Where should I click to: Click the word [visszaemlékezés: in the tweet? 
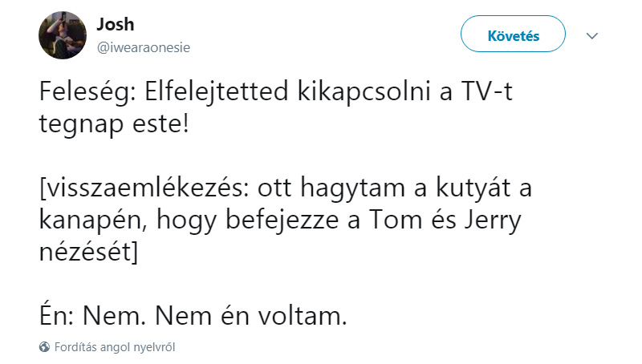click(144, 188)
